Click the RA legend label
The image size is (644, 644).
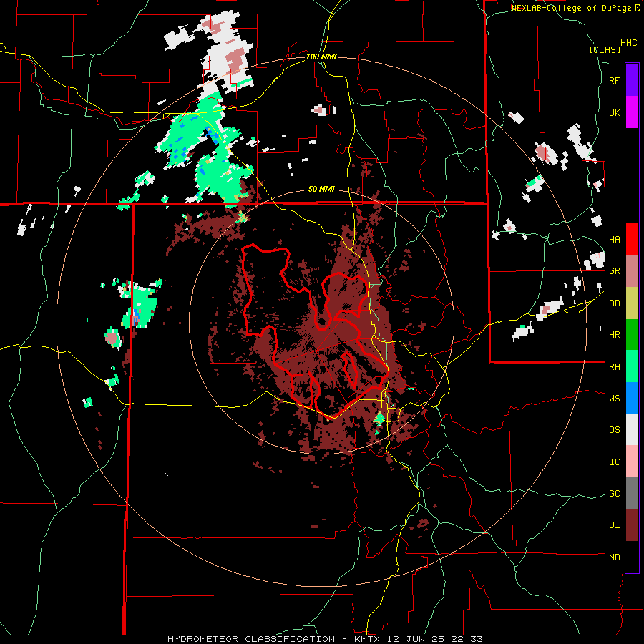pyautogui.click(x=614, y=367)
